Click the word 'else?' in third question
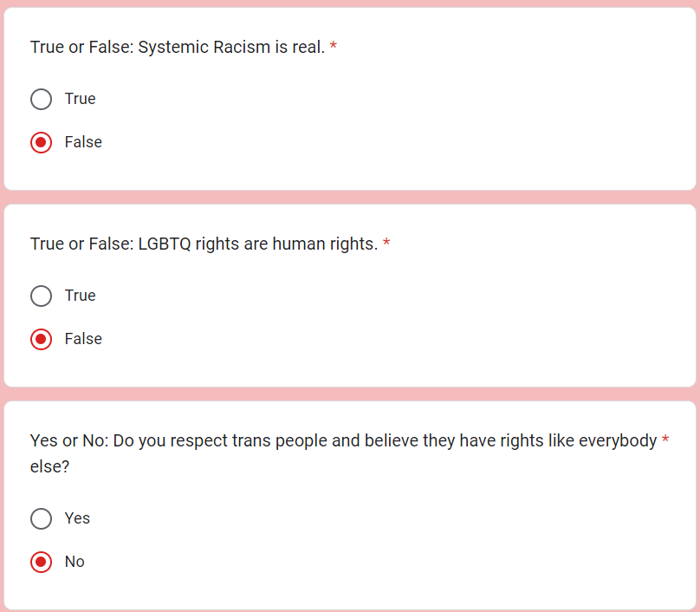 [x=49, y=467]
